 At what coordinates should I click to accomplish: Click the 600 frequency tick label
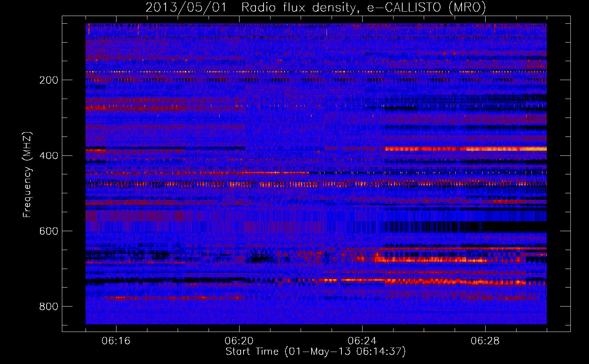pos(49,231)
